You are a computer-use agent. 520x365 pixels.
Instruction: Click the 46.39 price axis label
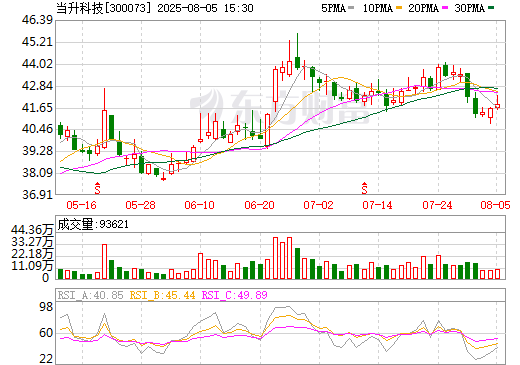[x=37, y=20]
